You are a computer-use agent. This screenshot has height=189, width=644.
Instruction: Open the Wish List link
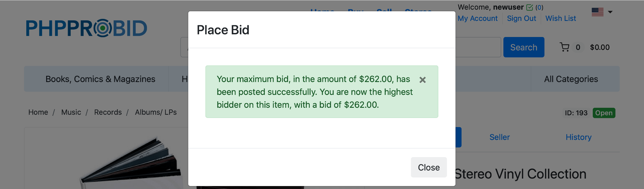(x=561, y=18)
